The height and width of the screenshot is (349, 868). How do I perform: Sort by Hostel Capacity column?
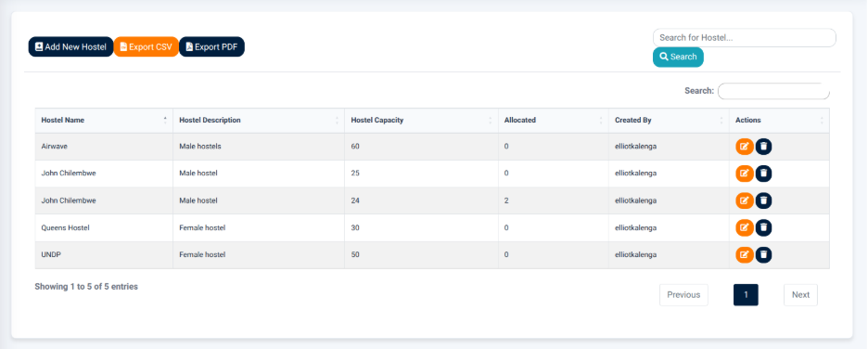click(x=422, y=121)
